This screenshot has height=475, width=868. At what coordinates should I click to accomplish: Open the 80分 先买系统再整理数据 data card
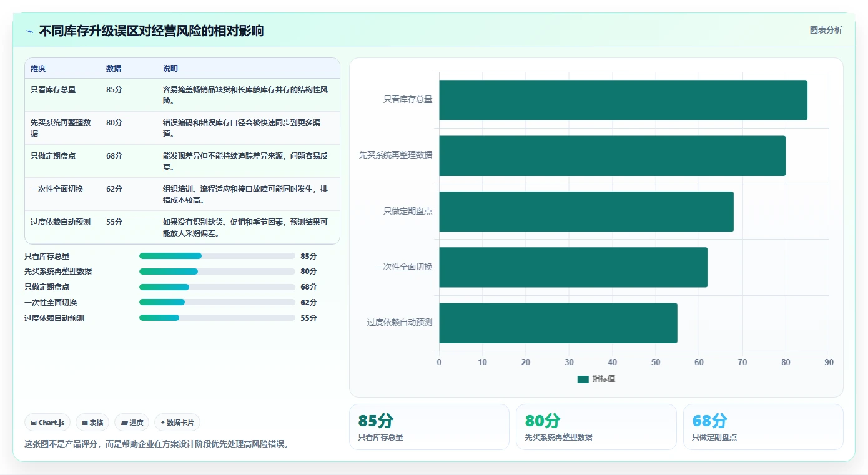click(x=596, y=427)
